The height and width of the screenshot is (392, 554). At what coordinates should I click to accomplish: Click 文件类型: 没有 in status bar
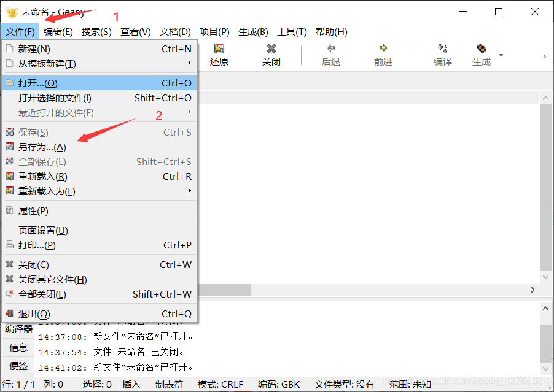tap(345, 384)
